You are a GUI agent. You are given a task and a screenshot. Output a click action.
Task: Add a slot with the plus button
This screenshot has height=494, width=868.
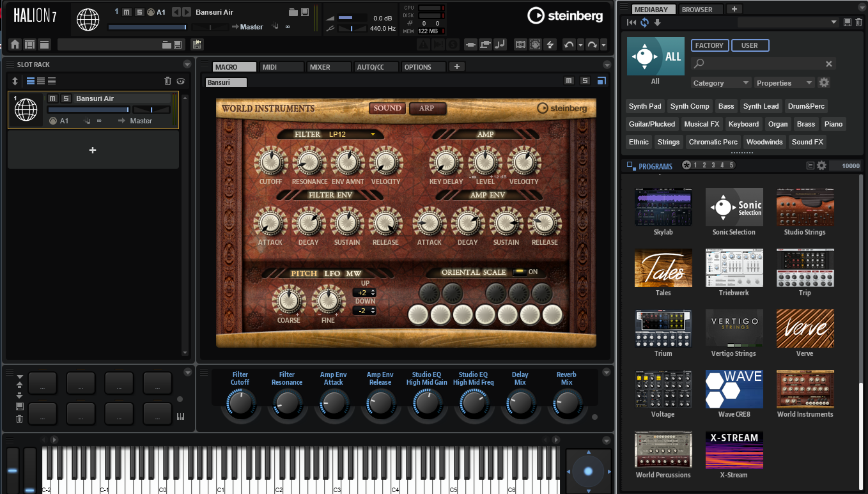[93, 150]
